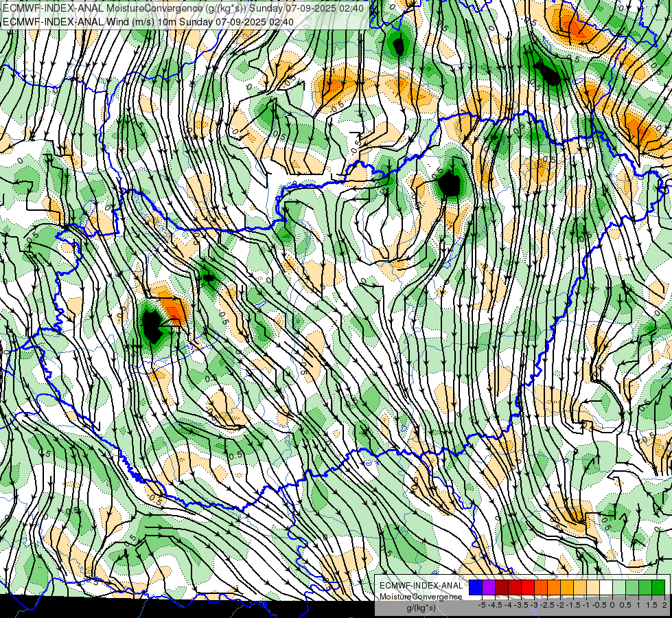Click the MoistureConvergence title line at top

click(183, 8)
